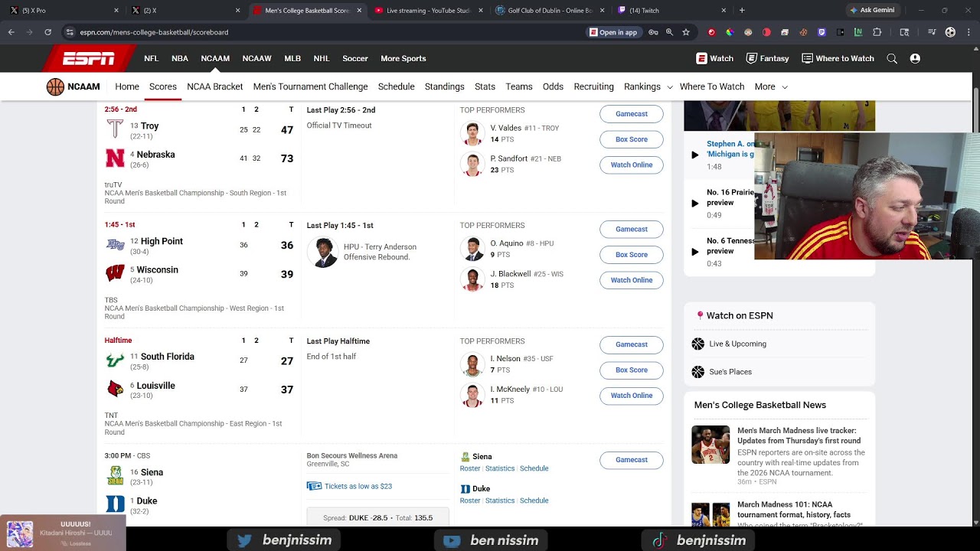Click the ESPN logo

(x=89, y=58)
